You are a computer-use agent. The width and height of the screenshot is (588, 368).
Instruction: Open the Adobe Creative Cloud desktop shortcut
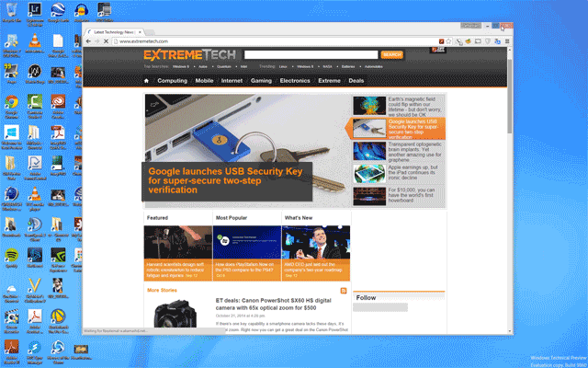[x=58, y=107]
